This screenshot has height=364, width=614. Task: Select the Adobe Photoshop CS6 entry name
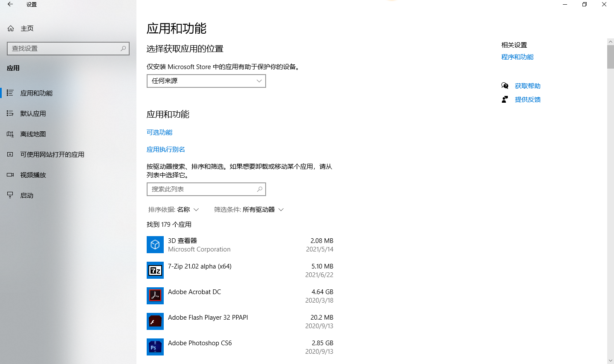(x=200, y=343)
